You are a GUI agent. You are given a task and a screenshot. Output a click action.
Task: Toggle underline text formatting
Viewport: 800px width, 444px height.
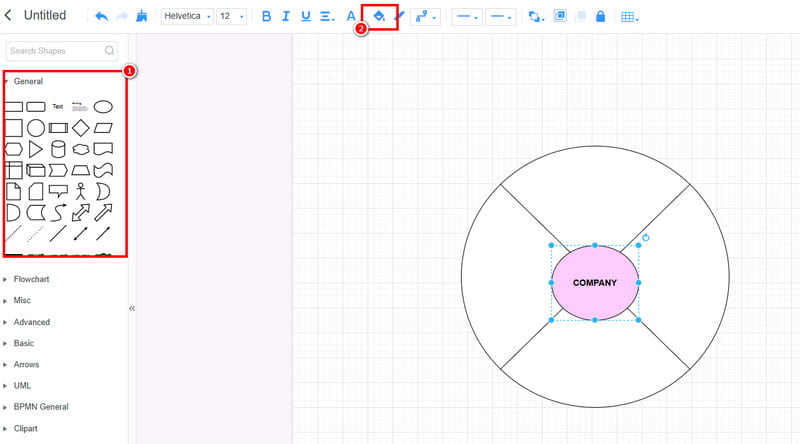tap(305, 16)
